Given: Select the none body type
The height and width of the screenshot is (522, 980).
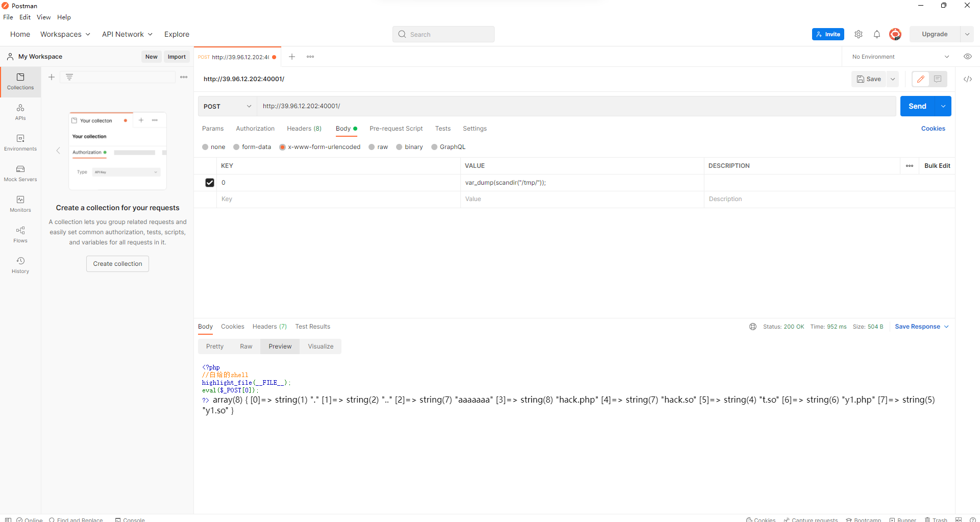Looking at the screenshot, I should tap(213, 147).
